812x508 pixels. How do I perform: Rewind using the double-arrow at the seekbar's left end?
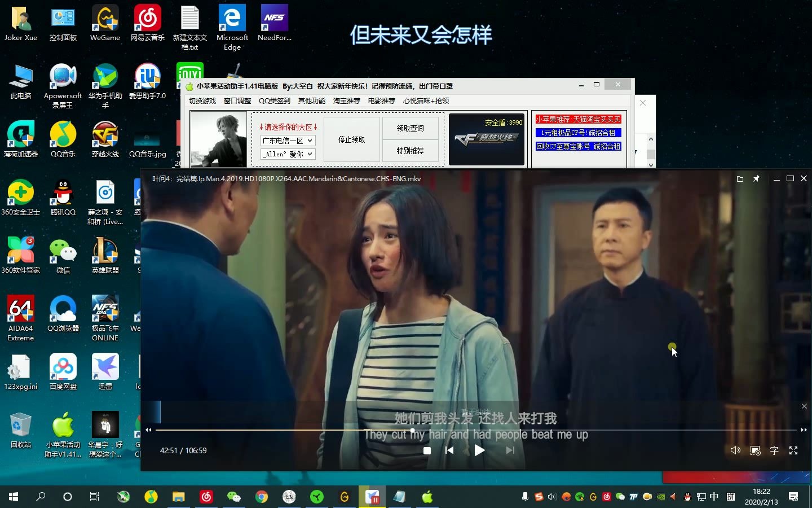[x=148, y=430]
